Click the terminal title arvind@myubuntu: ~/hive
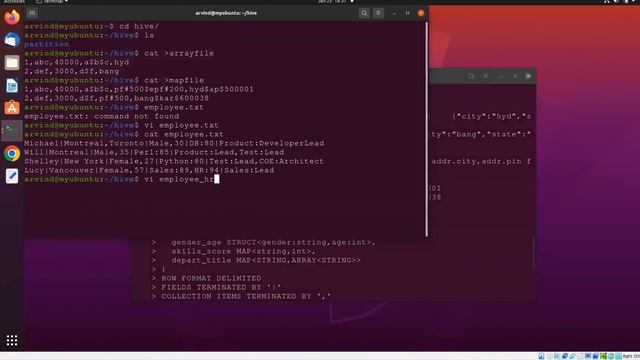 (226, 13)
